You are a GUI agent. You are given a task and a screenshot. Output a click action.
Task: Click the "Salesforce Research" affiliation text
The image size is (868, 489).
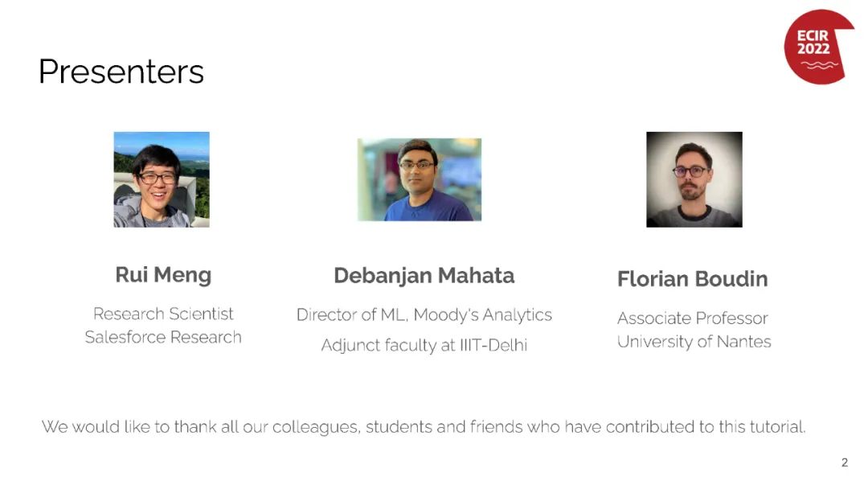pos(163,337)
